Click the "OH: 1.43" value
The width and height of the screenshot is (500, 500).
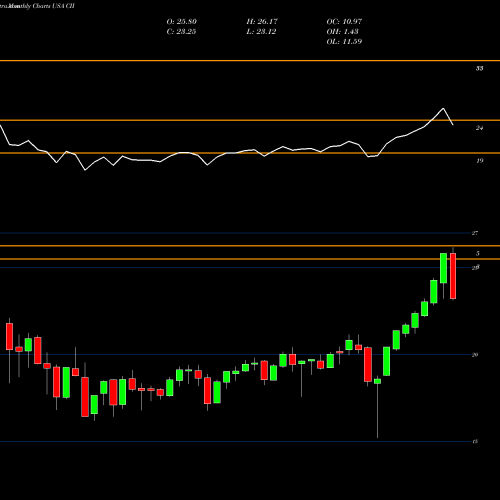tap(342, 32)
